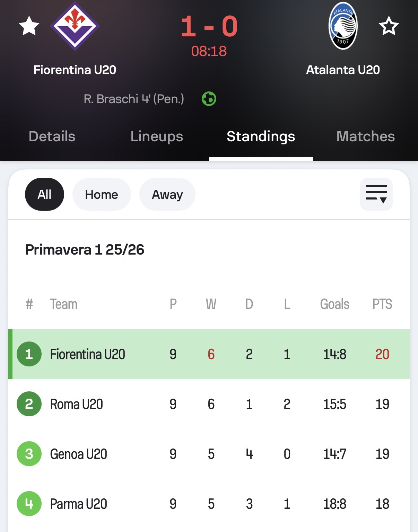Screen dimensions: 418x532
Task: Open Parma U20 team row
Action: [x=79, y=504]
